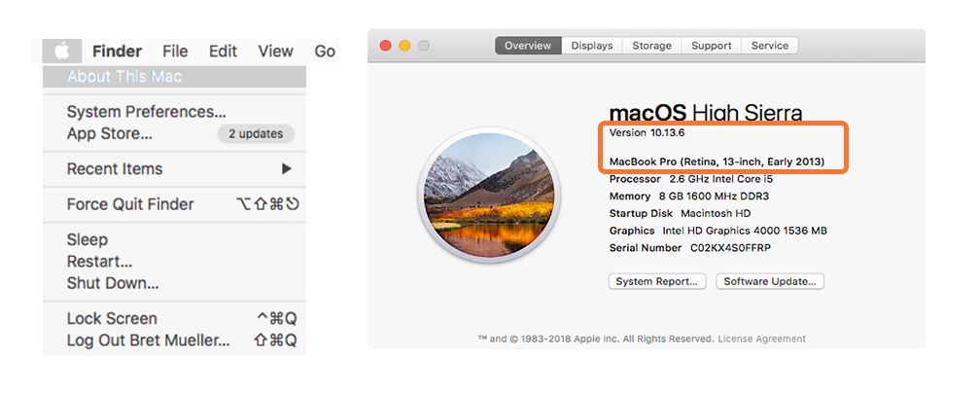Click Startup Disk Macintosh HD text
This screenshot has width=980, height=396.
tap(680, 213)
